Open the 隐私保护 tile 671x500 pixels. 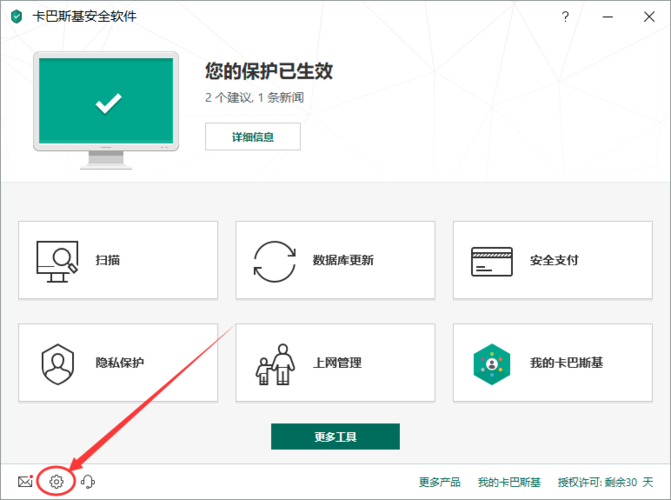click(x=118, y=363)
